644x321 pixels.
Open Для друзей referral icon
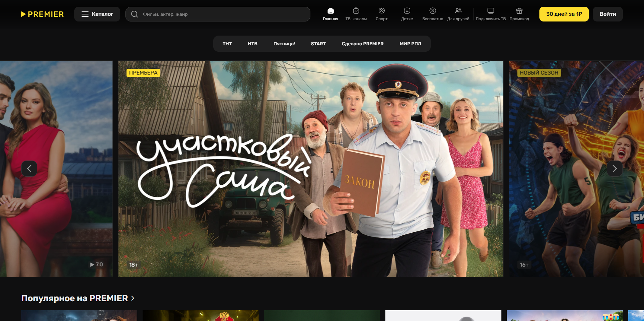click(458, 11)
